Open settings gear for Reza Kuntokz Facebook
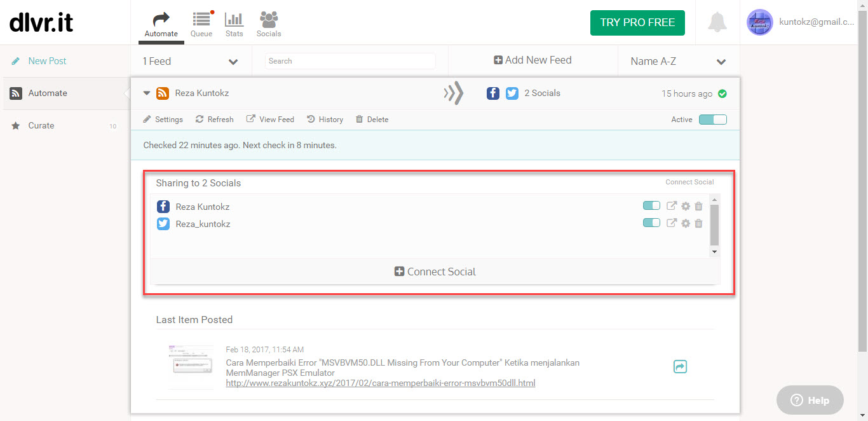Image resolution: width=868 pixels, height=421 pixels. pos(686,206)
